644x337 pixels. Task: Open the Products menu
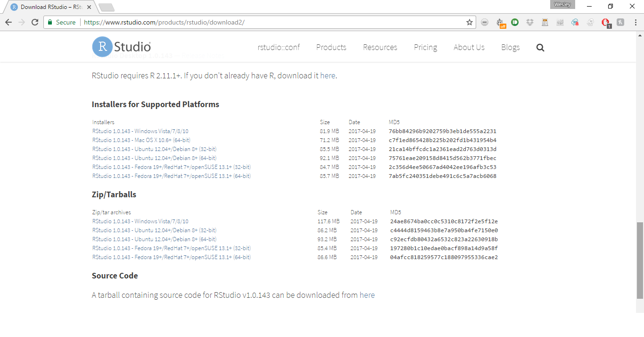click(331, 47)
